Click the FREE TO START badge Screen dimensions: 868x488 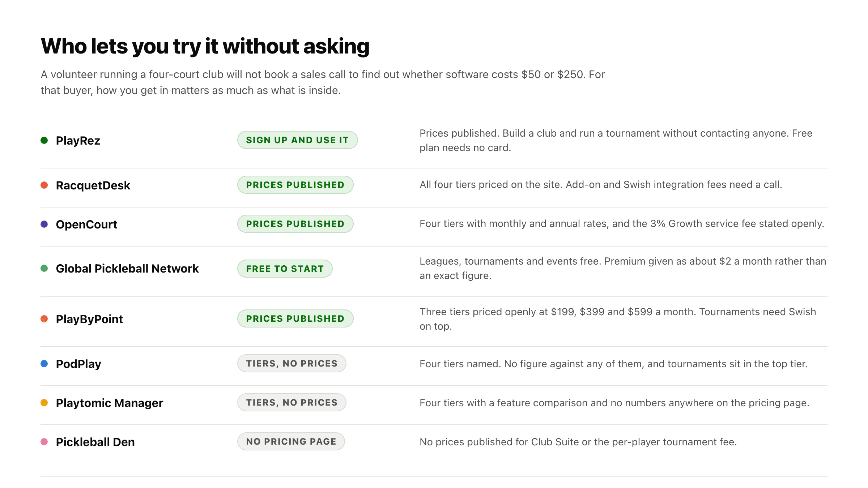[285, 269]
